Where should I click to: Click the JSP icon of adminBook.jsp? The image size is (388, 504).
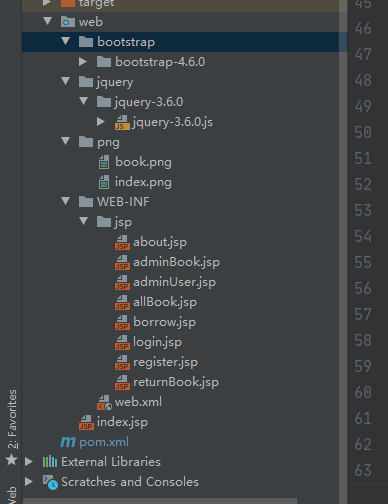coord(122,262)
